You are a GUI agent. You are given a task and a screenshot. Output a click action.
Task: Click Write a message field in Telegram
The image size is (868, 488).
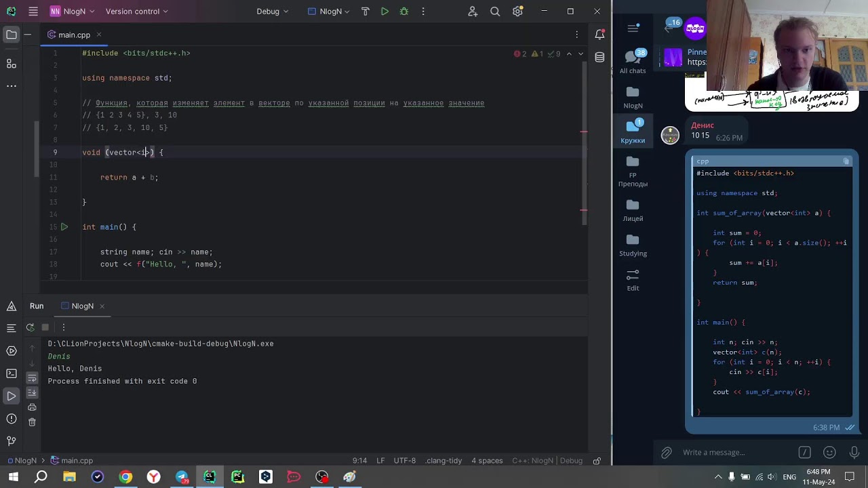pos(736,452)
